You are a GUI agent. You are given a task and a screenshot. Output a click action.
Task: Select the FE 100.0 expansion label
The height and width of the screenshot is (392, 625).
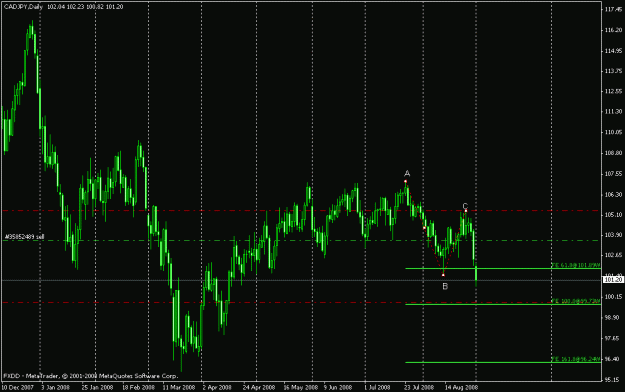point(576,301)
